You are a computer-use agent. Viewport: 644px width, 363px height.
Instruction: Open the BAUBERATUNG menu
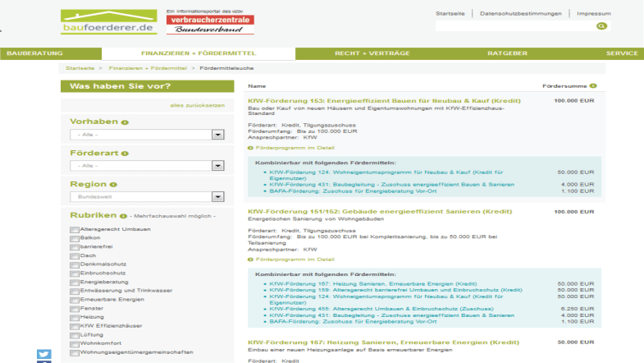(35, 53)
